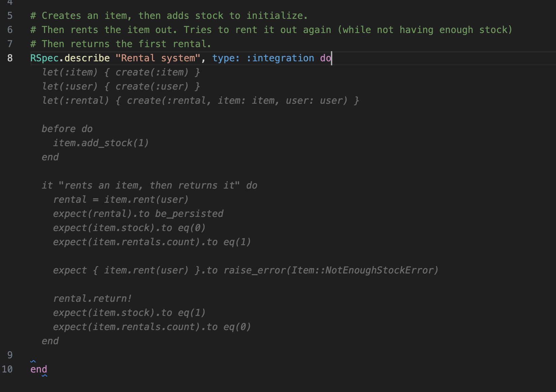Click the :integration symbol
Screen dimensions: 556x392
[280, 58]
